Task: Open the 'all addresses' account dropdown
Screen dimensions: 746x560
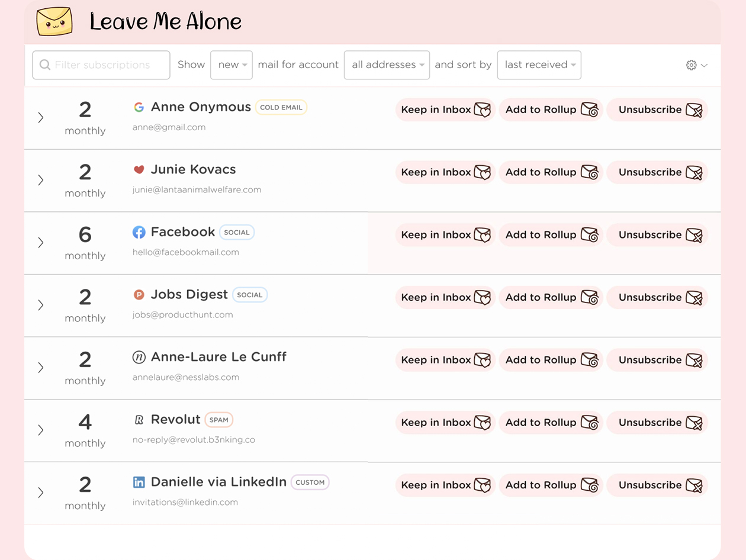Action: pos(387,65)
